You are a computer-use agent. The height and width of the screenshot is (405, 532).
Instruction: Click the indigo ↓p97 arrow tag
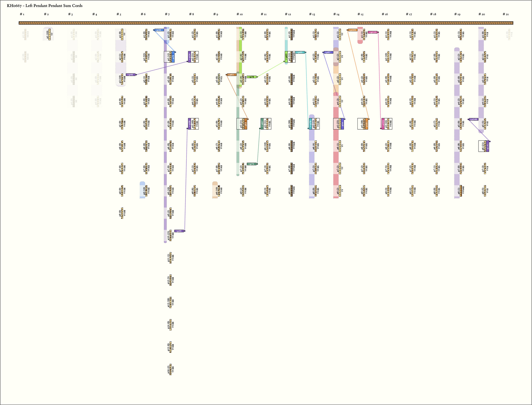pyautogui.click(x=328, y=52)
